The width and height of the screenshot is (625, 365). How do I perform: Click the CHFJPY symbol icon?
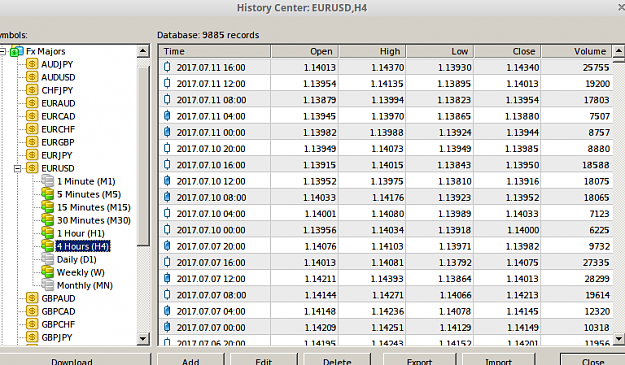(32, 90)
